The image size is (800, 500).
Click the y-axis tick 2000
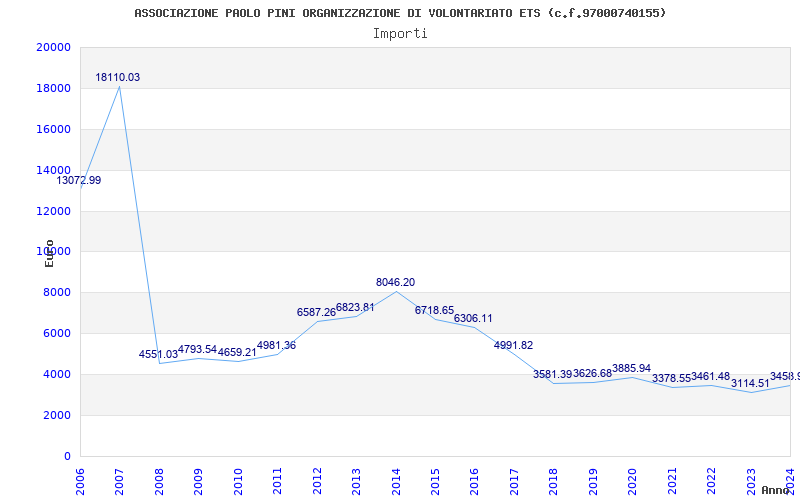pyautogui.click(x=57, y=415)
